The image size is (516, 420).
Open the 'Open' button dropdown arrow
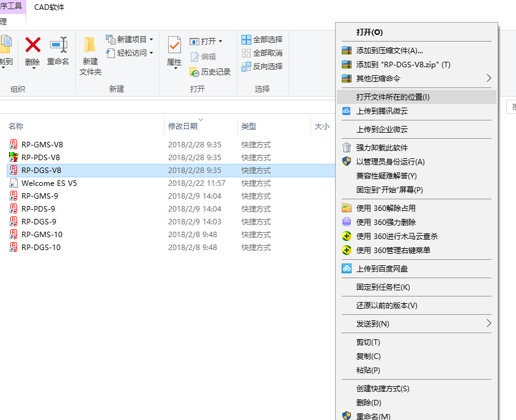click(220, 42)
